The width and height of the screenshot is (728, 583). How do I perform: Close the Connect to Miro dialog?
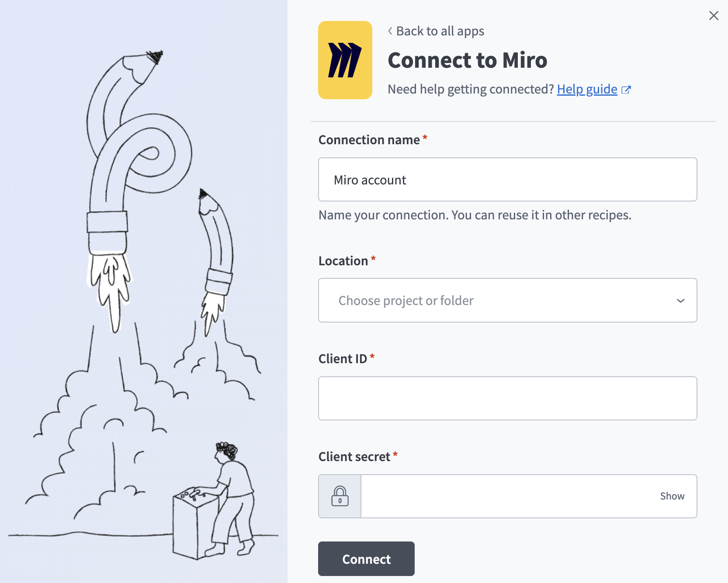(714, 16)
